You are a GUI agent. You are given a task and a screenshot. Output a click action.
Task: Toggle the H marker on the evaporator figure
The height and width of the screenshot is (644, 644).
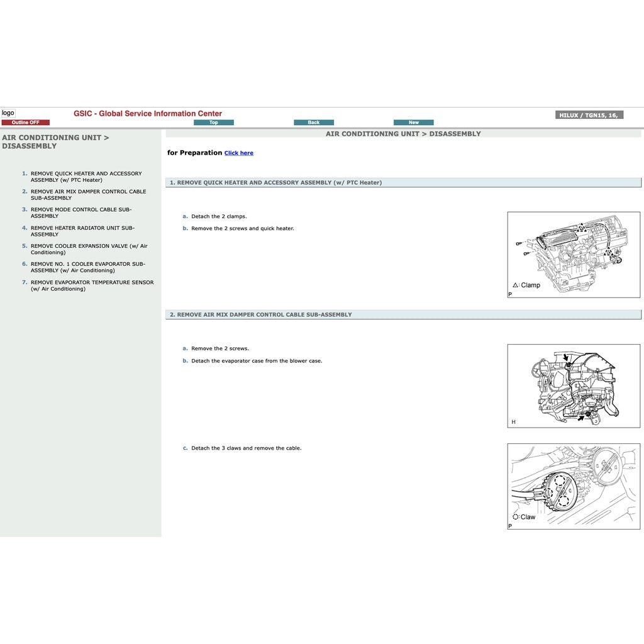(511, 422)
